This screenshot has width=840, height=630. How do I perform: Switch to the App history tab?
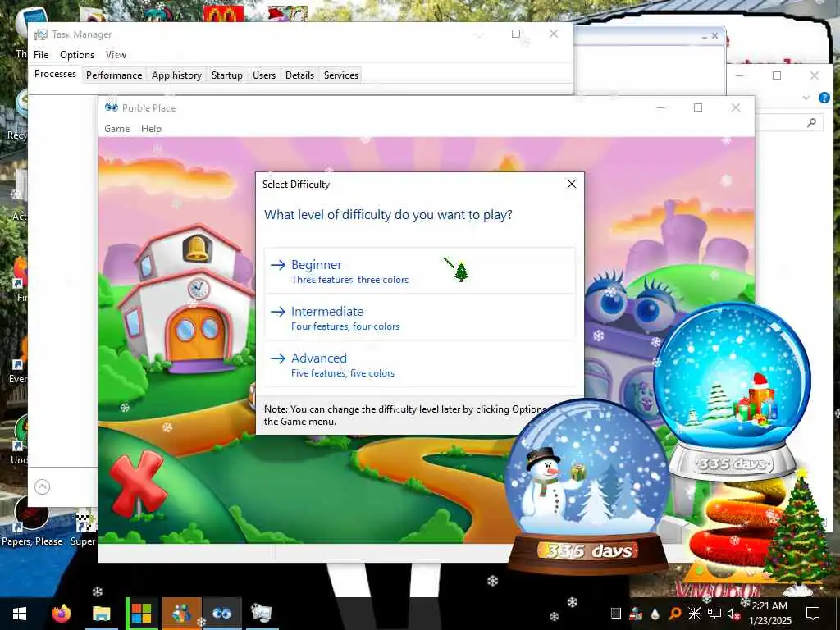click(177, 75)
